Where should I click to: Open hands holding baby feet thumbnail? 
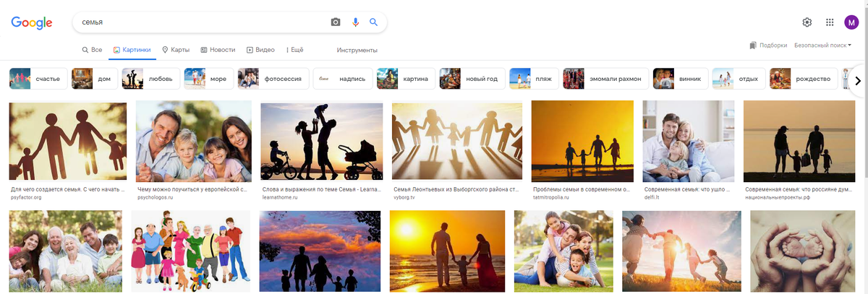click(803, 251)
